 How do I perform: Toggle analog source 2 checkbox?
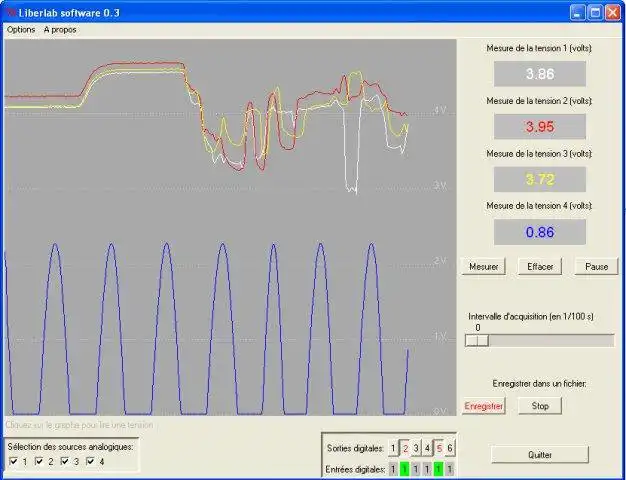click(x=39, y=461)
